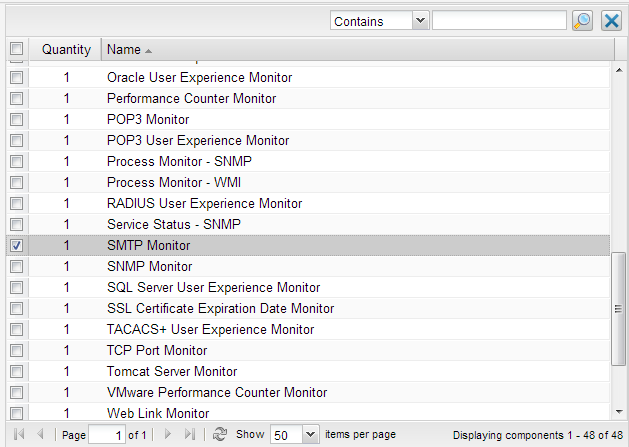The height and width of the screenshot is (447, 629).
Task: Select the TCP Port Monitor name
Action: coord(157,350)
